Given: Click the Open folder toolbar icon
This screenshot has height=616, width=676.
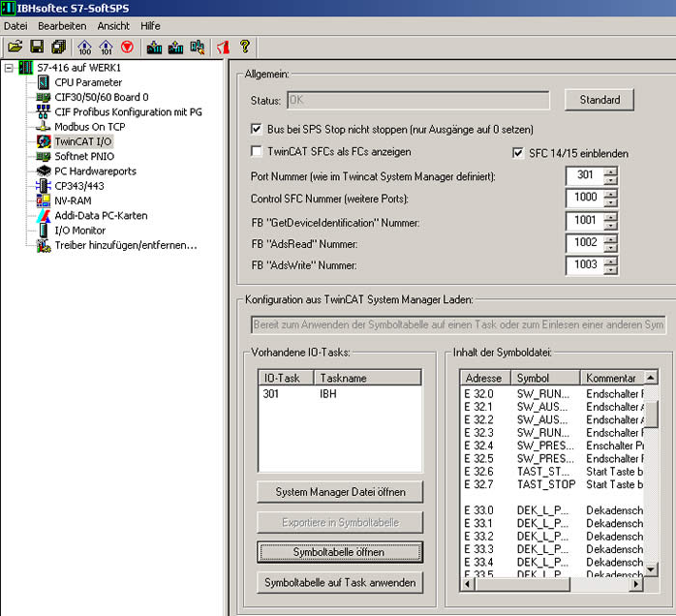Looking at the screenshot, I should point(15,46).
